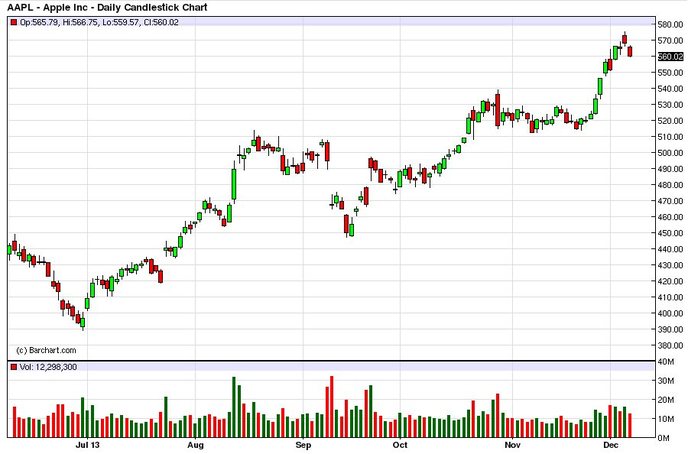Click the 550.00 price axis label
Viewport: 688px width, 454px height.
[670, 72]
